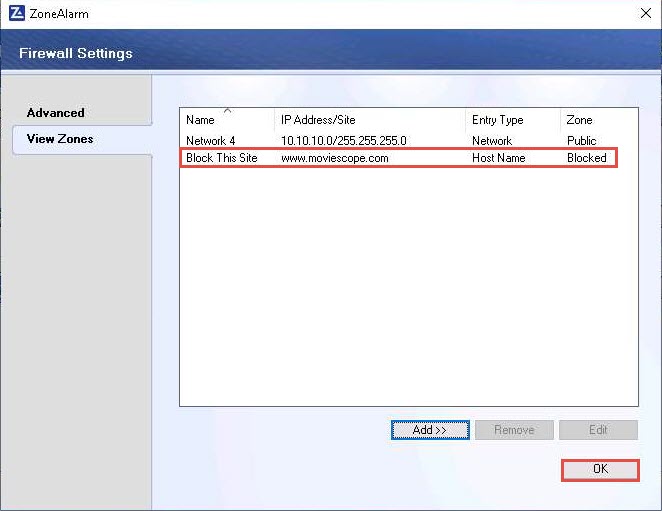Screen dimensions: 662x511
Task: Click the Zone column header
Action: pos(599,120)
